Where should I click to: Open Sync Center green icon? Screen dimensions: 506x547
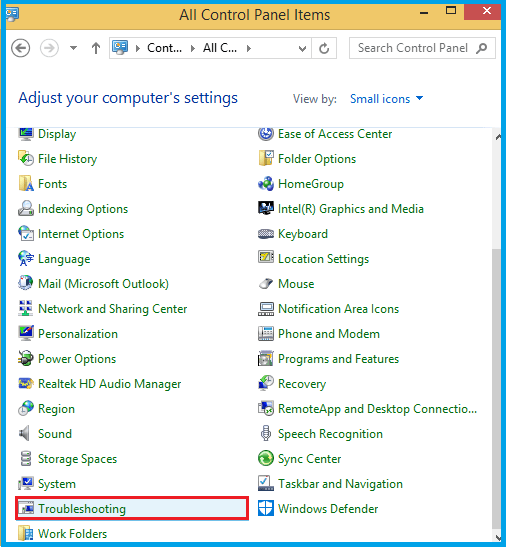coord(266,458)
